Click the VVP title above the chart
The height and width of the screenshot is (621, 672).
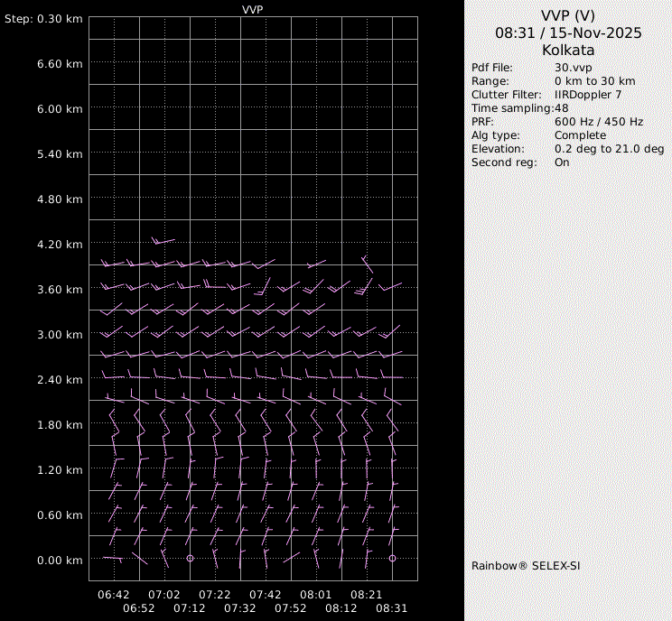coord(253,9)
